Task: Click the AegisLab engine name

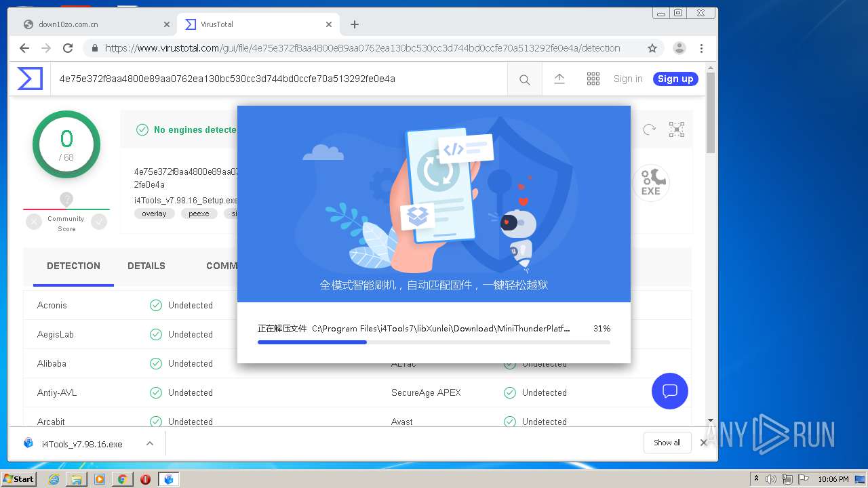Action: [56, 334]
